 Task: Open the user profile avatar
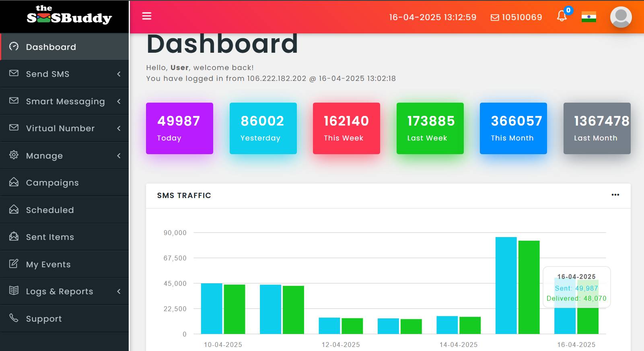point(621,17)
